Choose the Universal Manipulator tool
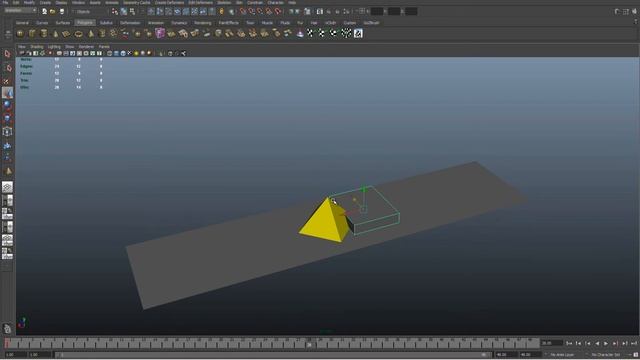This screenshot has height=360, width=640. (x=7, y=131)
